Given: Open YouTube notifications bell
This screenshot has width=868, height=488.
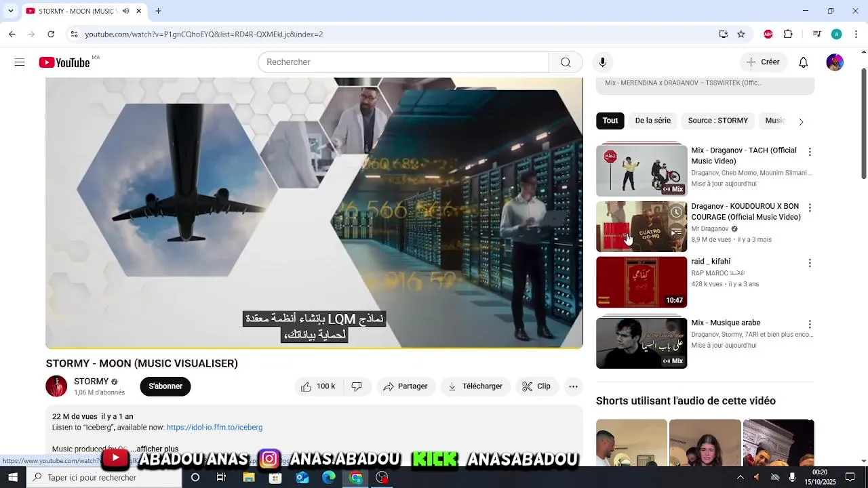Looking at the screenshot, I should point(803,62).
